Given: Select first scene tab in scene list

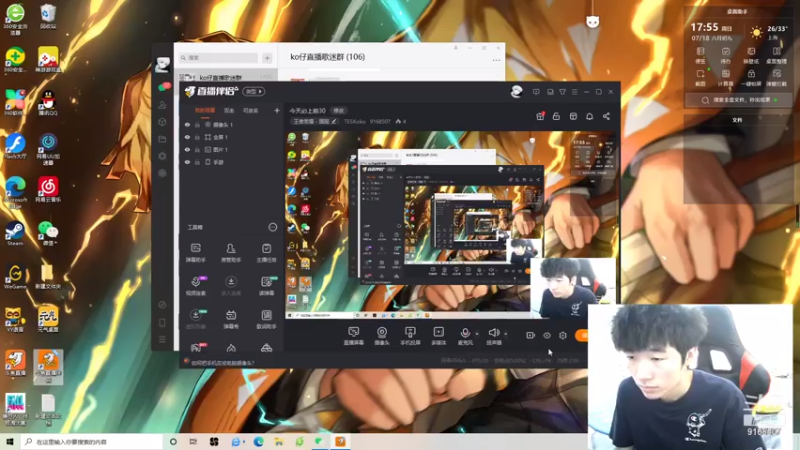Looking at the screenshot, I should (205, 110).
